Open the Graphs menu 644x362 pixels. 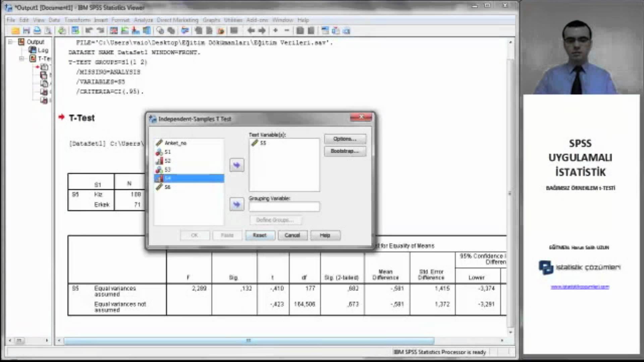coord(211,20)
